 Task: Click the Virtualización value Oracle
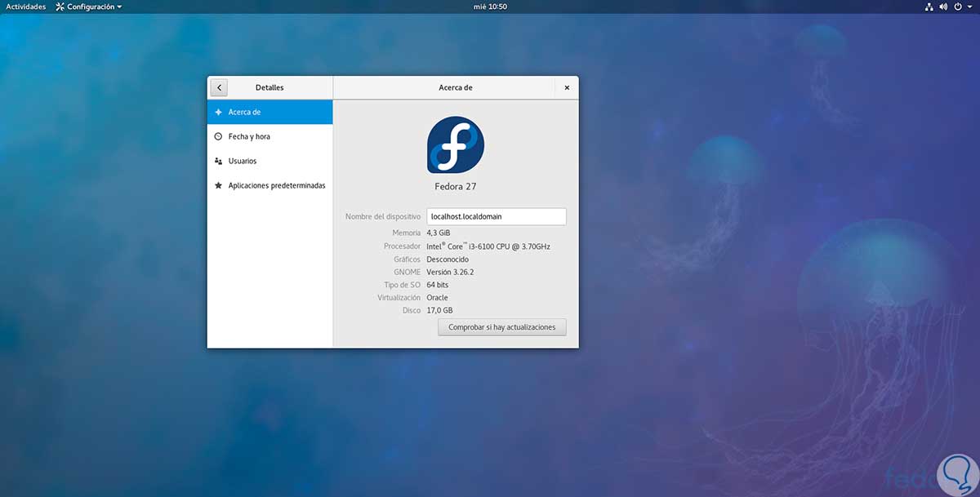tap(438, 298)
